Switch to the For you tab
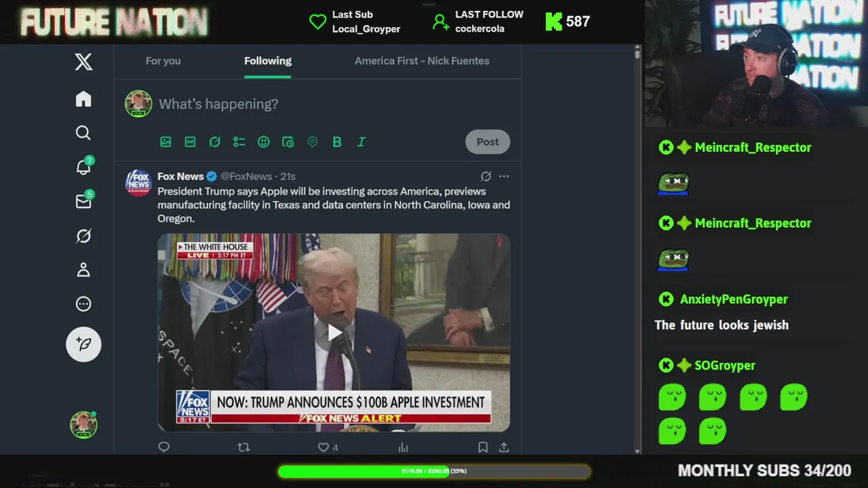Screen dimensions: 868x488 163,61
